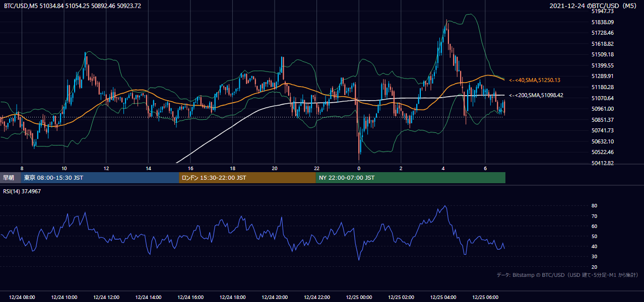This screenshot has width=644, height=302.
Task: Click the RSI(14) 37.4967 indicator label
Action: click(x=22, y=191)
